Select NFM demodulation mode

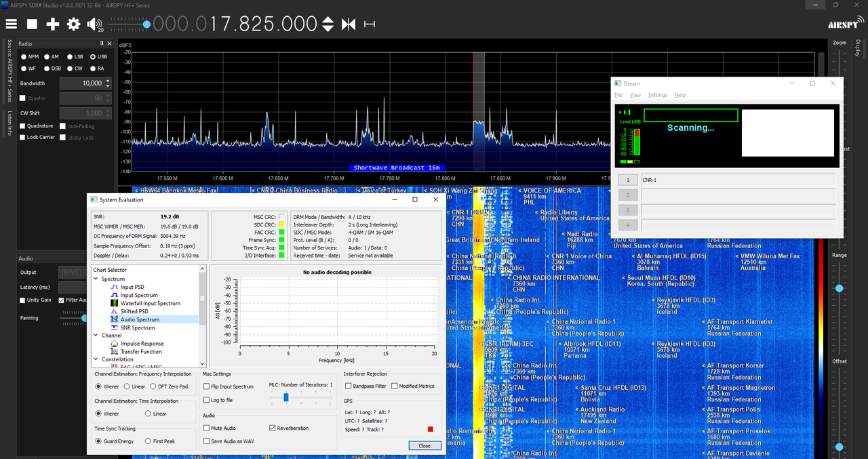tap(24, 57)
